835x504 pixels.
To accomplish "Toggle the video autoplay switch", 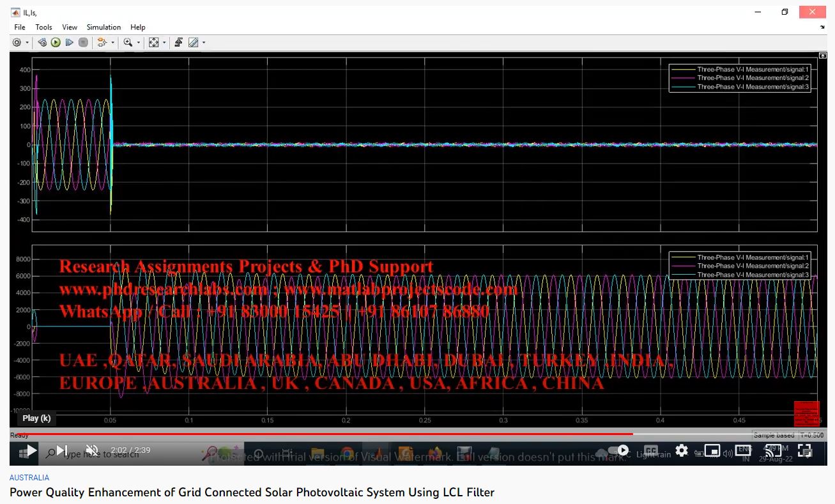I will pyautogui.click(x=617, y=450).
